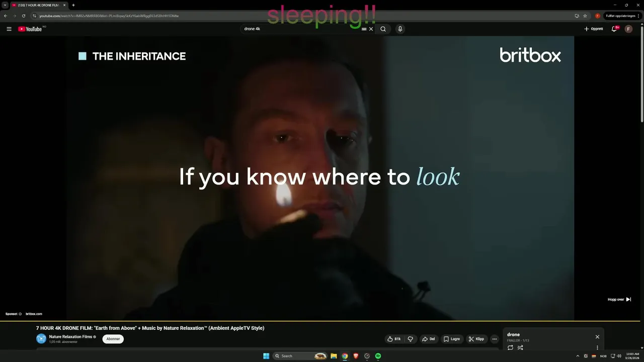Save the video with Lagre
The width and height of the screenshot is (644, 362).
point(452,339)
